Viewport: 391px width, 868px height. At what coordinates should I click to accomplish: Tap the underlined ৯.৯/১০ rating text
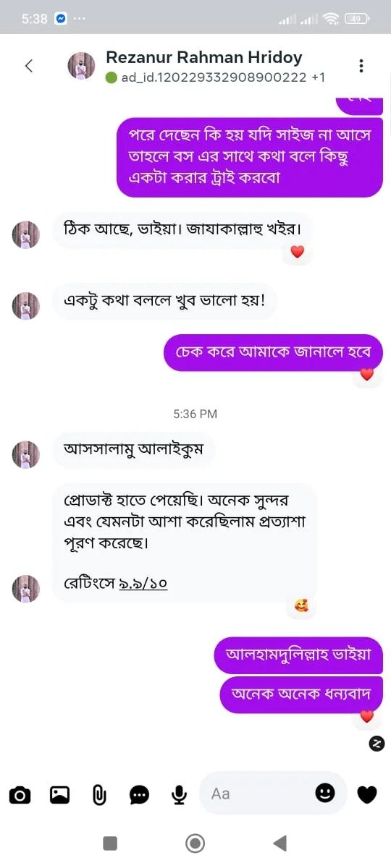point(143,583)
